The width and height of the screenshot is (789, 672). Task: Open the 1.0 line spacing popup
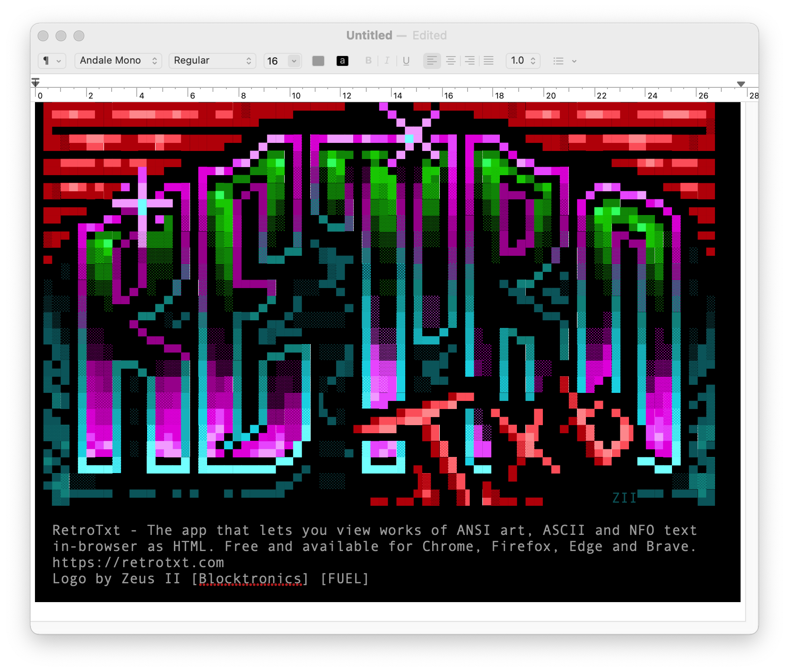point(523,60)
